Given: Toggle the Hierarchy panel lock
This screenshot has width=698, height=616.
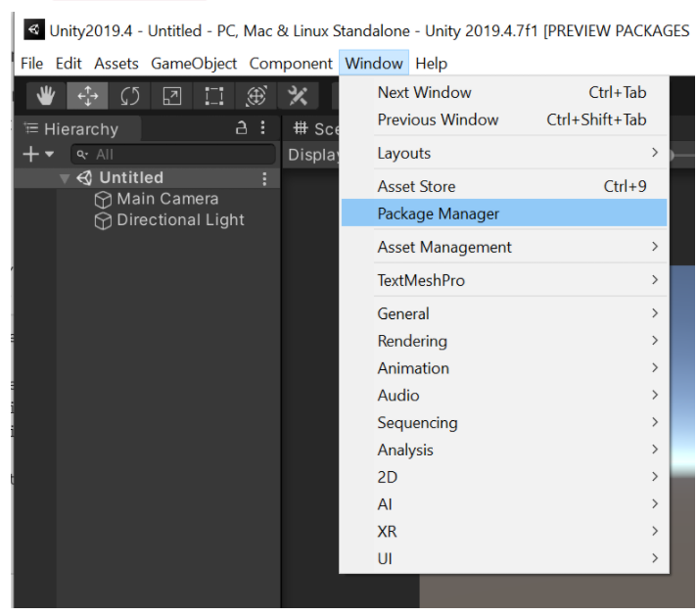Looking at the screenshot, I should tap(241, 128).
